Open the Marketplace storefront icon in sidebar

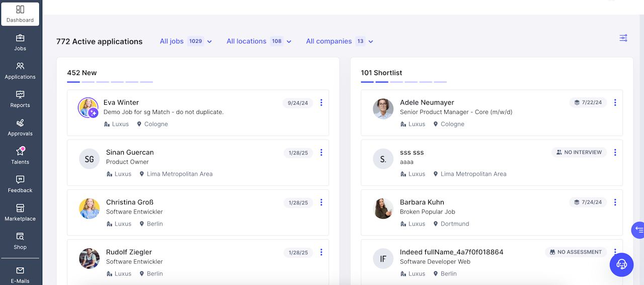20,208
